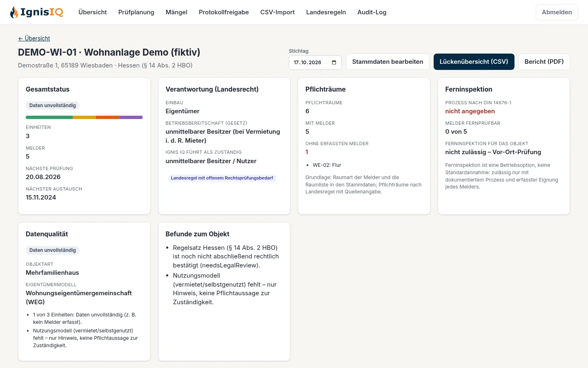588x368 pixels.
Task: Open the calendar picker in Stichtag field
Action: click(334, 63)
